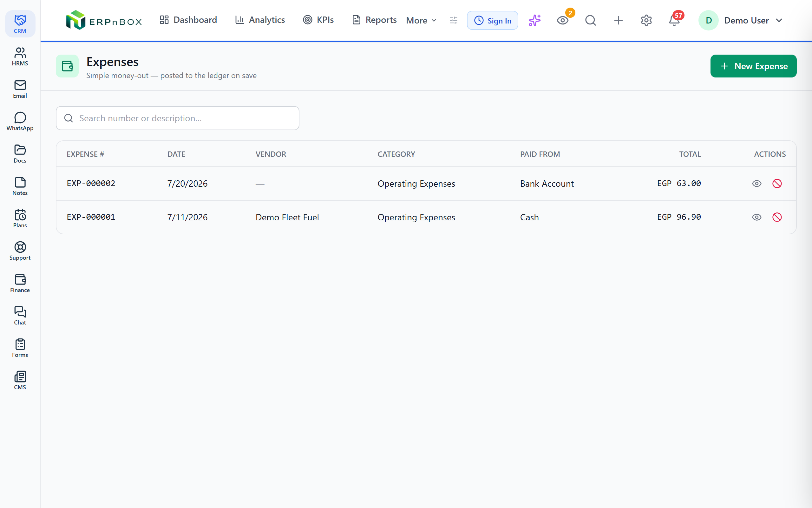Open global search magnifier icon

591,20
